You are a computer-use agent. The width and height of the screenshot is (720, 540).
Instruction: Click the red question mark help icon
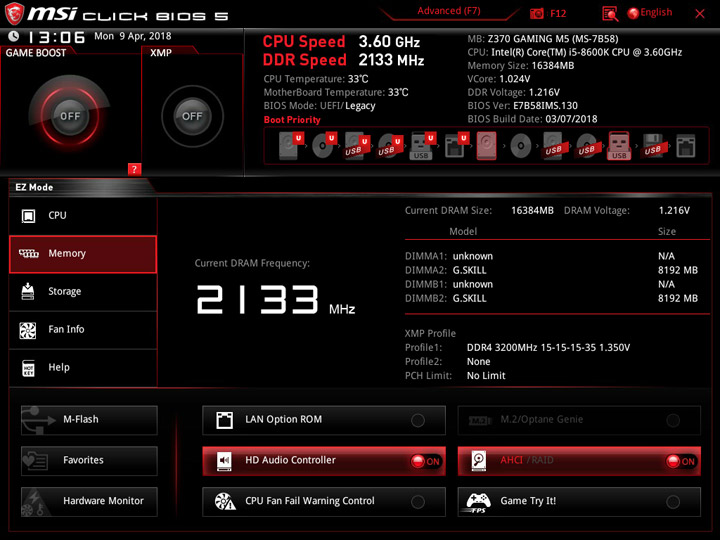(x=134, y=169)
